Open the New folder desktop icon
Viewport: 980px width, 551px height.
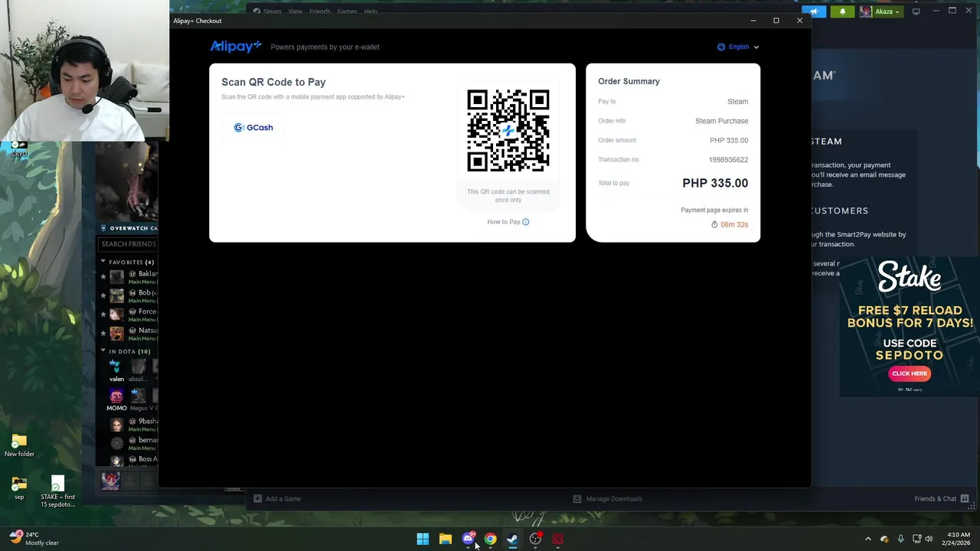[19, 446]
